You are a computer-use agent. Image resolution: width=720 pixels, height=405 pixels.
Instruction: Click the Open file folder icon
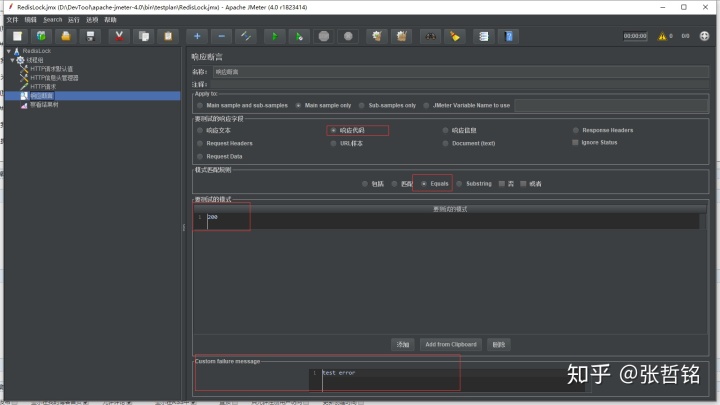point(66,36)
